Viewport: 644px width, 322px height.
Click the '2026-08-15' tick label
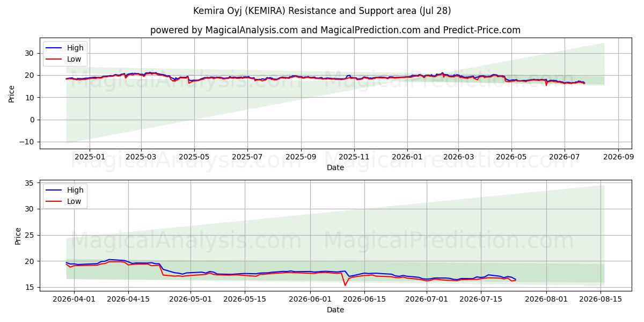click(601, 299)
